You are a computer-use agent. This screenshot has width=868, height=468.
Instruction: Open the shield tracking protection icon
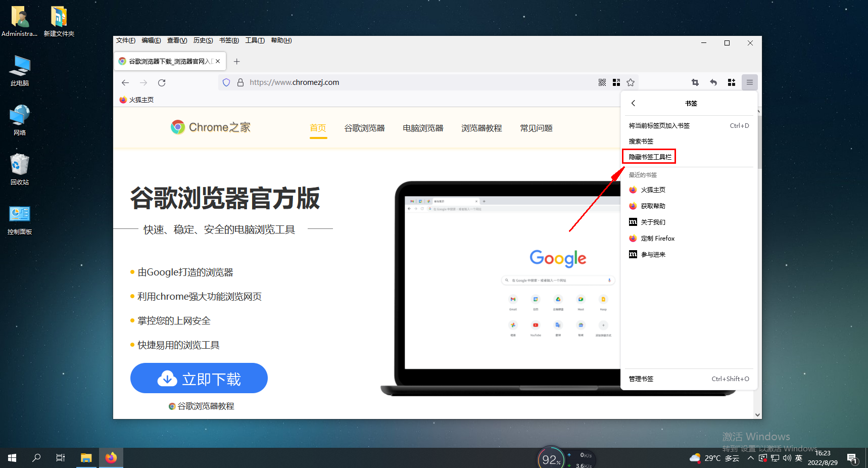pos(226,82)
